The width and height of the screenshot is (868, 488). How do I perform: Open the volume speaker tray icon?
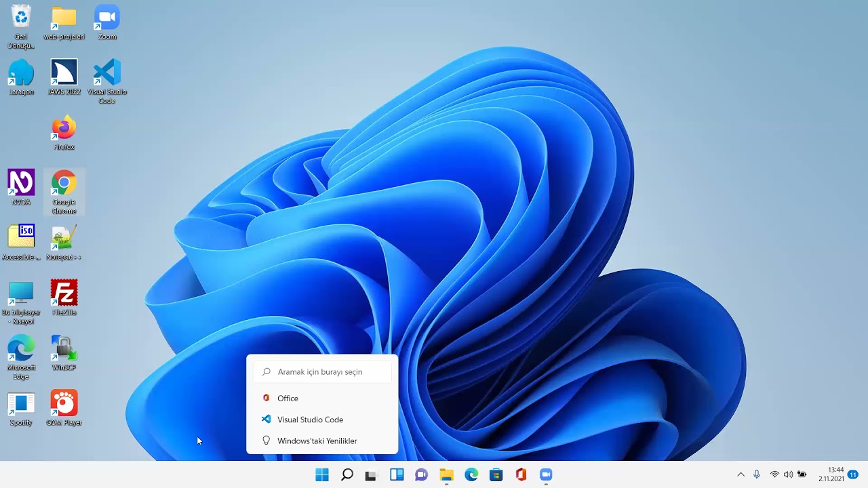[x=788, y=474]
